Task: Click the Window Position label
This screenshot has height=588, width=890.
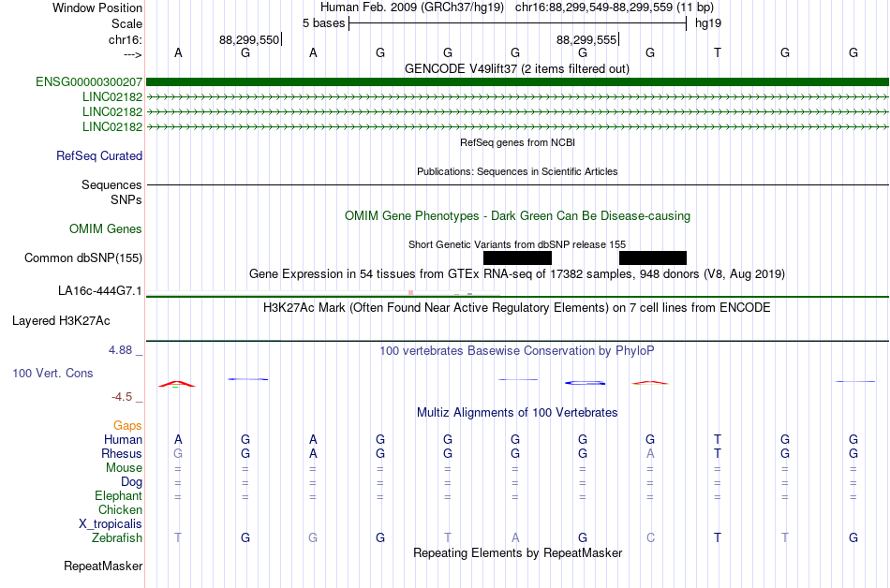Action: (97, 7)
